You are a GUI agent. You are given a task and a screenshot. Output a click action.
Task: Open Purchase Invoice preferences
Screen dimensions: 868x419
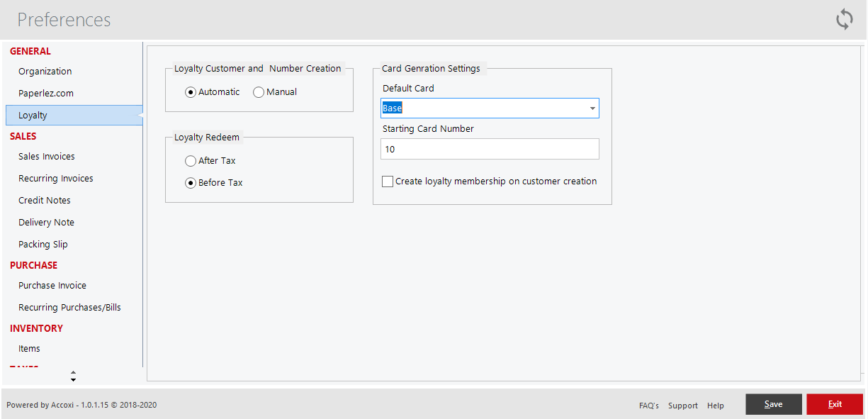point(52,286)
